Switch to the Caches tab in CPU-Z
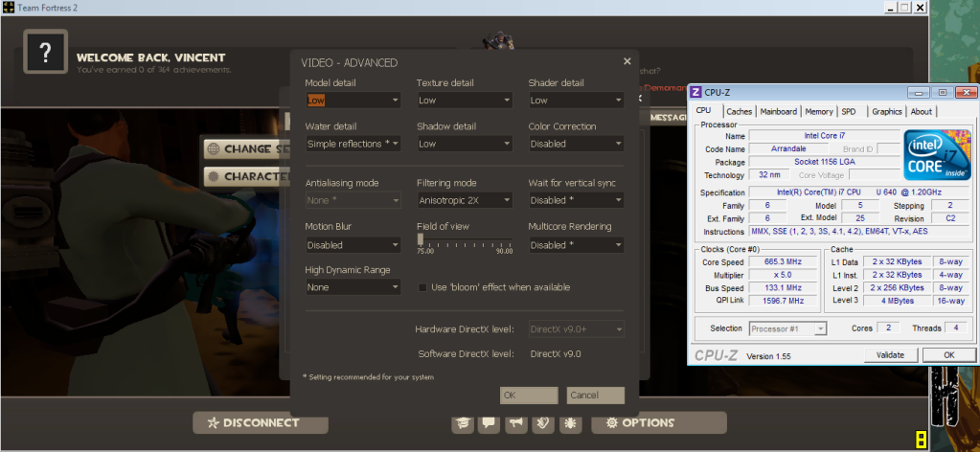980x452 pixels. pyautogui.click(x=740, y=112)
